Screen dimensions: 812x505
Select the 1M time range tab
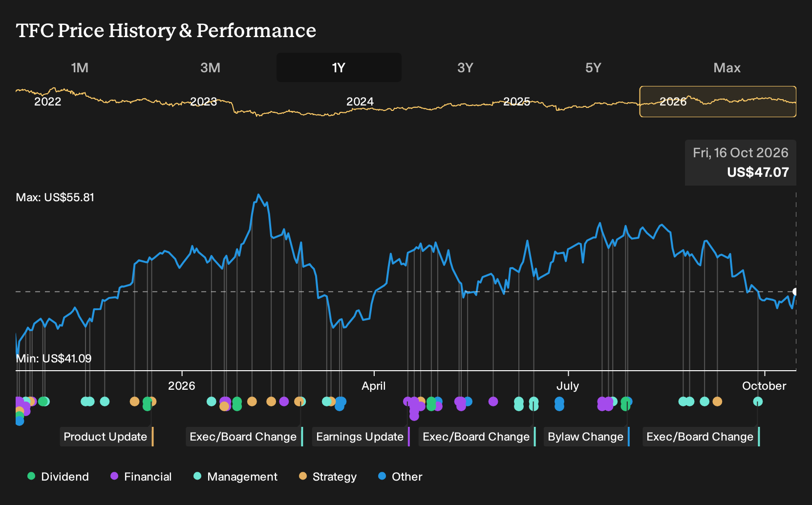(80, 67)
